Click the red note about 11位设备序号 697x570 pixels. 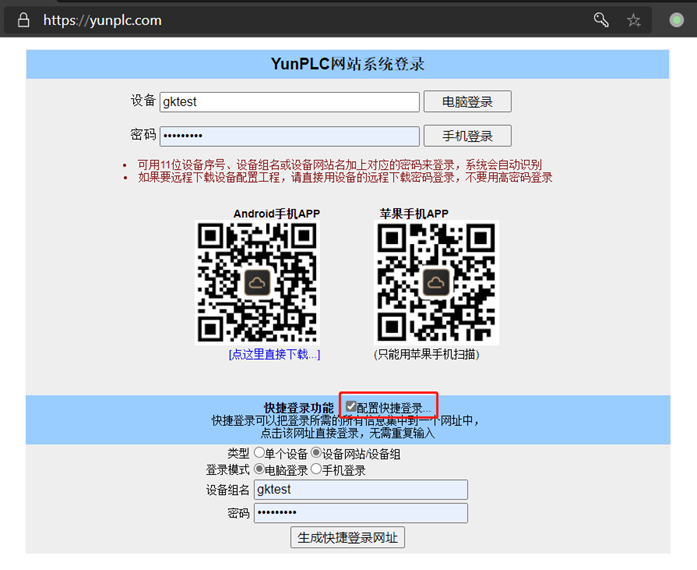pos(340,165)
